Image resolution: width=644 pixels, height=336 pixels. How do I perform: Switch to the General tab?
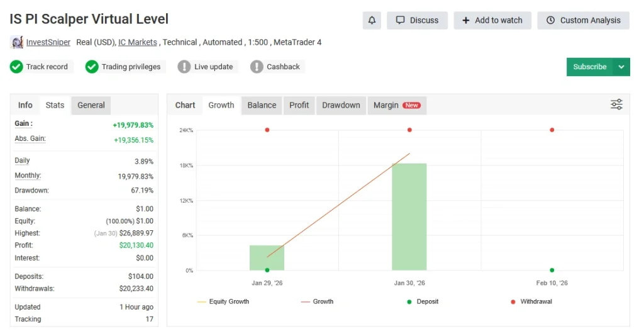(91, 105)
